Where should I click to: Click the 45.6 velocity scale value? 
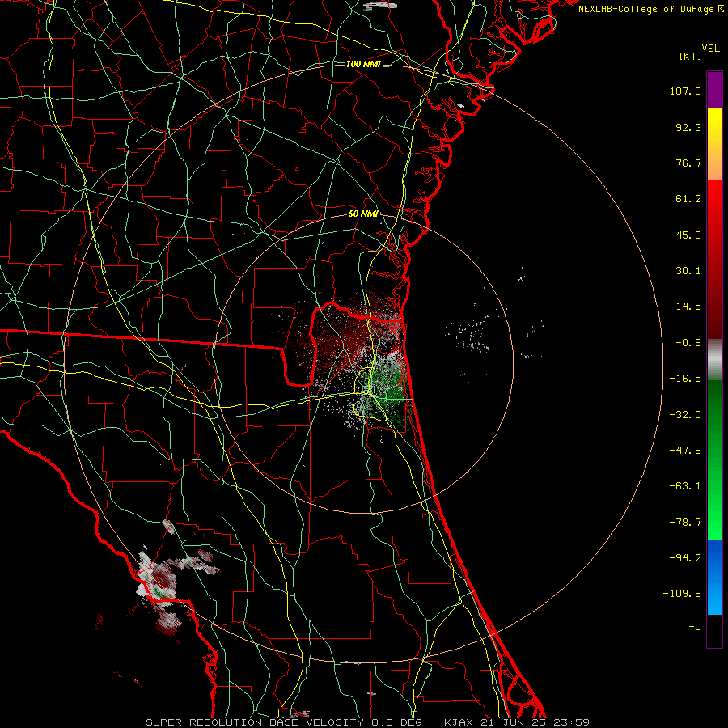pos(688,235)
